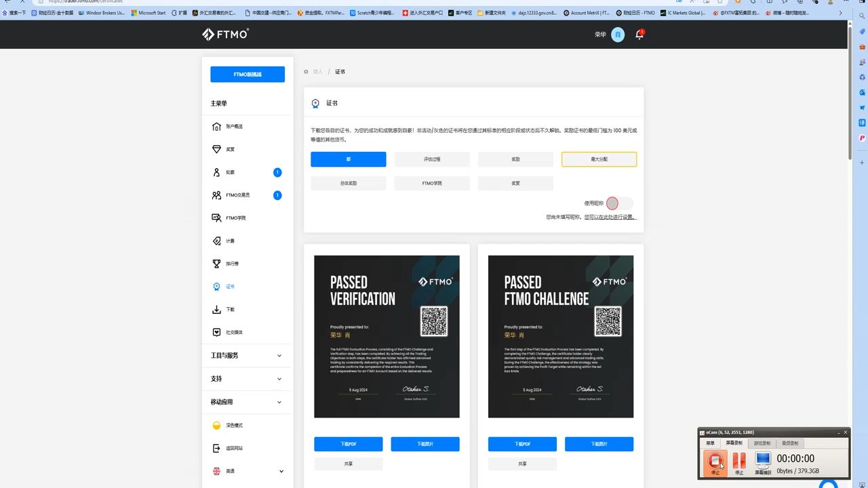Click the 商人 breadcrumb link
The height and width of the screenshot is (488, 868).
(318, 72)
